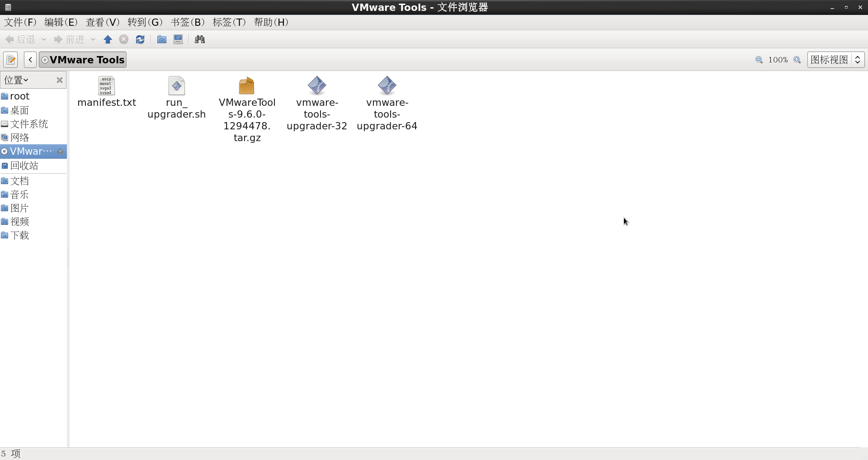This screenshot has width=868, height=460.
Task: Go back using the 后退 arrow
Action: [20, 40]
